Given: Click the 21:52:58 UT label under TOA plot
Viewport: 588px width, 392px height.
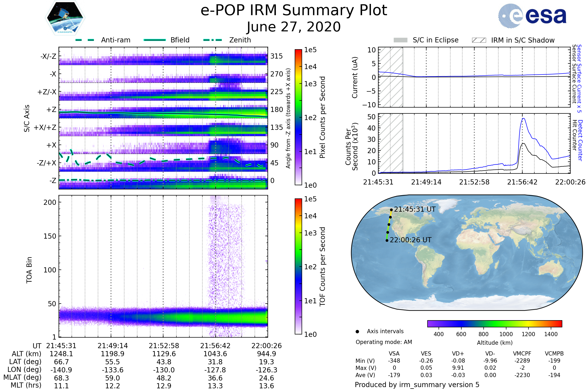Looking at the screenshot, I should 164,346.
